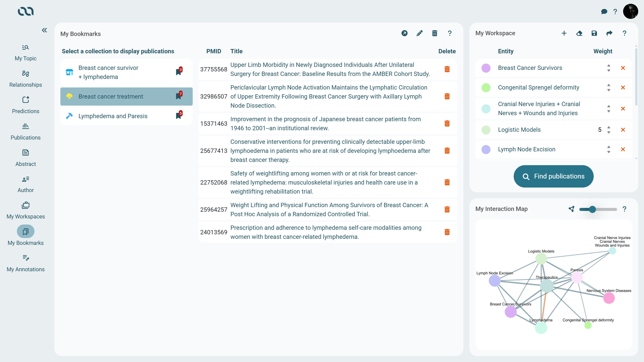The image size is (644, 362).
Task: Collapse the left sidebar with double chevron
Action: (44, 30)
